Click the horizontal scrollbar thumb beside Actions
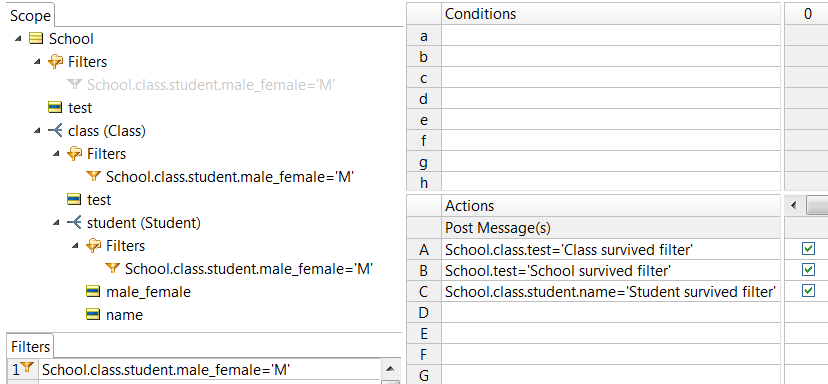Screen dimensions: 828x384 click(817, 205)
